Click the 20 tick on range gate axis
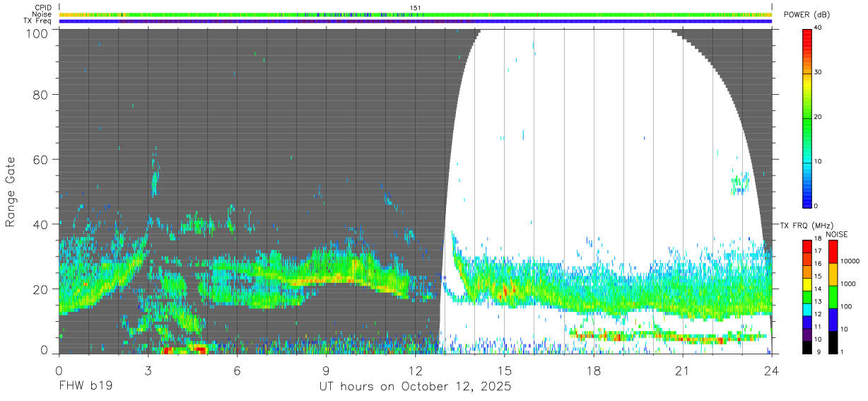The width and height of the screenshot is (868, 401). pyautogui.click(x=41, y=289)
